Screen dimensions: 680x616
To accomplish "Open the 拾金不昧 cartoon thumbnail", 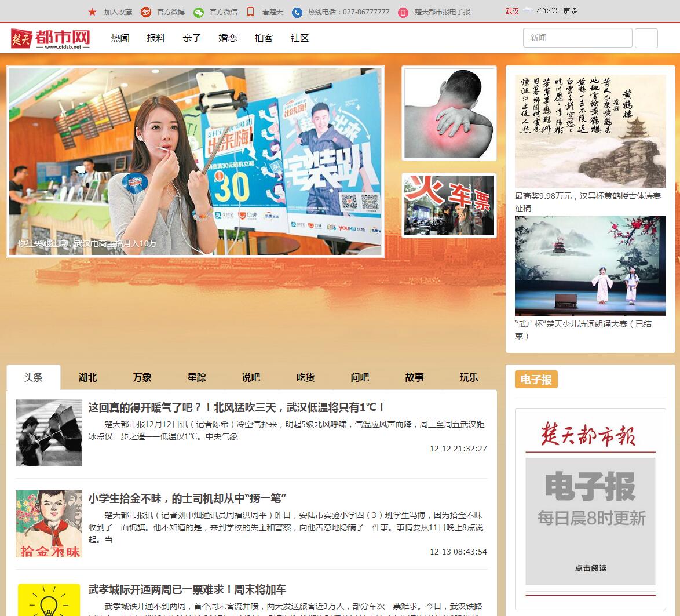I will click(49, 524).
